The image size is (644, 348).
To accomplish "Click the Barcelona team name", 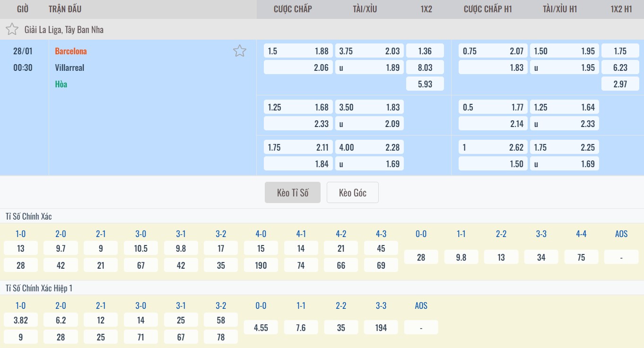I will coord(71,51).
